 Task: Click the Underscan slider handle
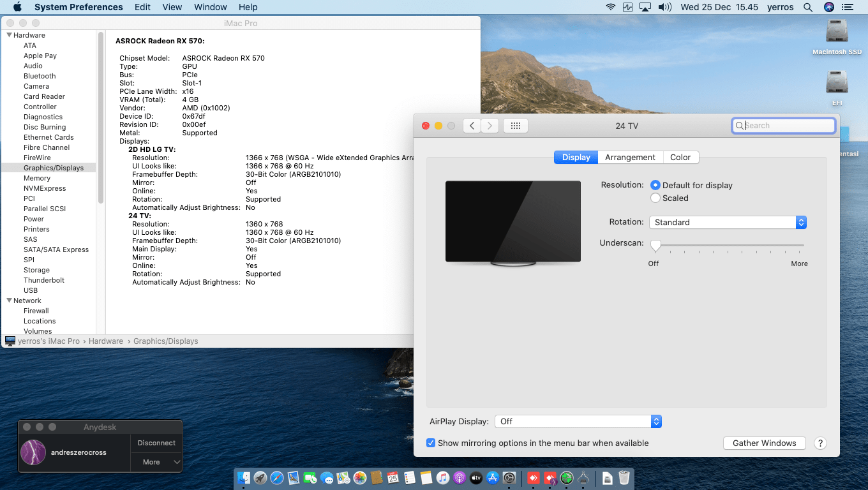(x=655, y=246)
